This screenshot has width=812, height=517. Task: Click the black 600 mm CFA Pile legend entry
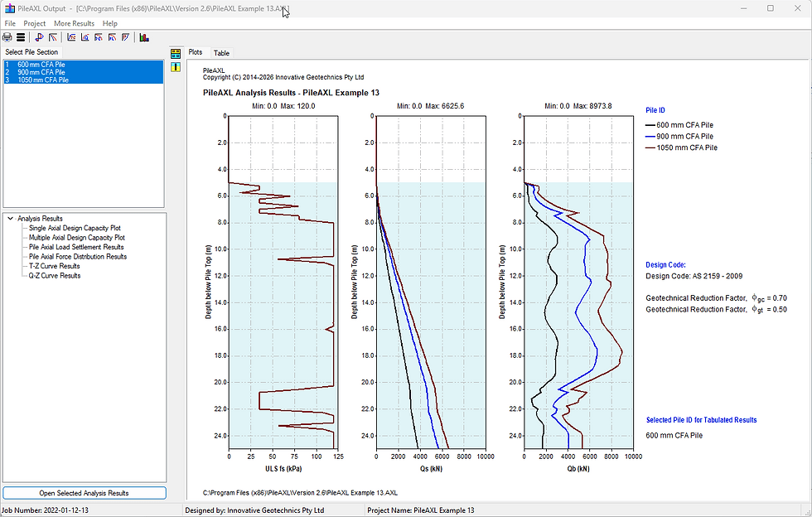tap(679, 125)
